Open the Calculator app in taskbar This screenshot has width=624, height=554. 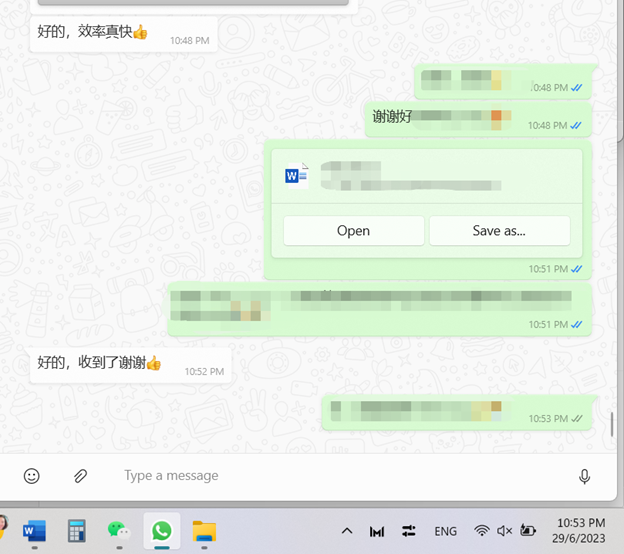tap(76, 530)
